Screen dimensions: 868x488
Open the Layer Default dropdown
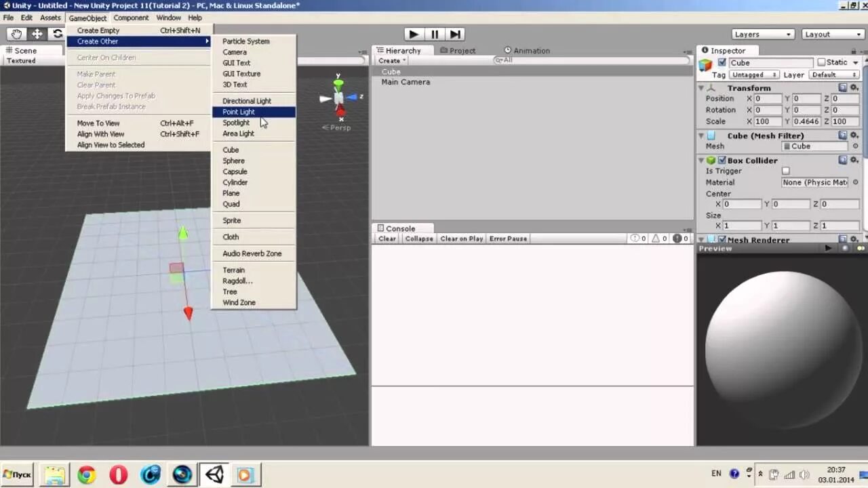coord(833,75)
